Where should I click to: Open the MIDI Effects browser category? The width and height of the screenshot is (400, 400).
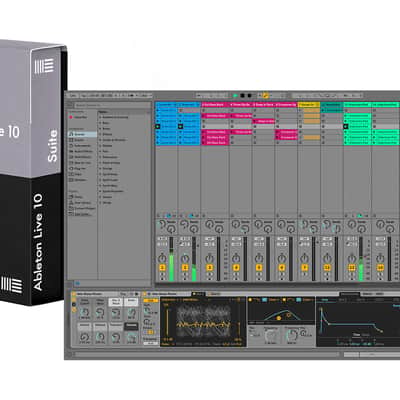[82, 157]
